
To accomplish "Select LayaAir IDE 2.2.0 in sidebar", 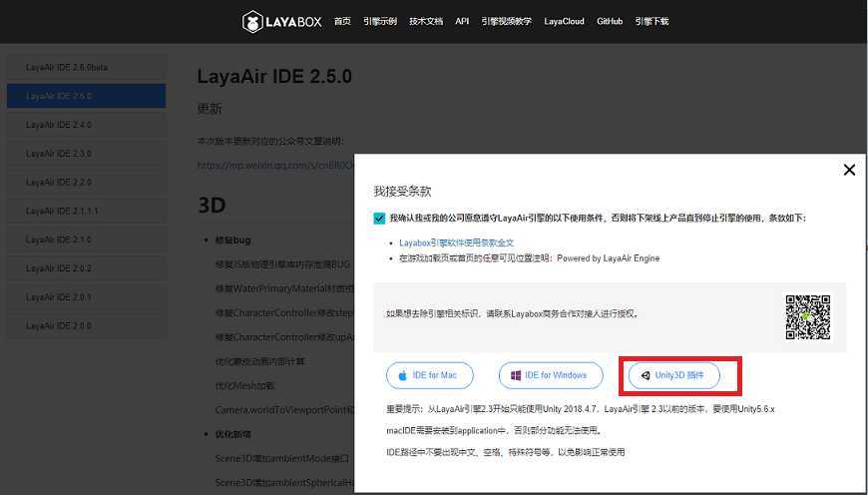I will coord(87,183).
